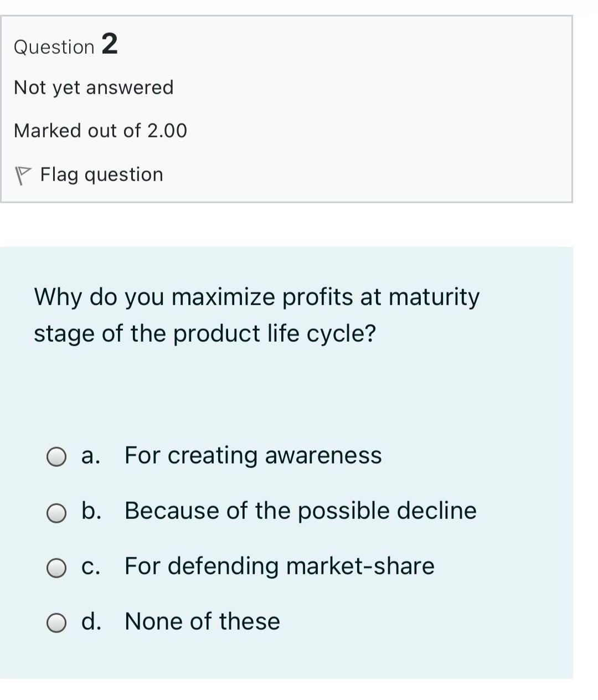This screenshot has width=598, height=700.
Task: Click label a next to its radio button
Action: tap(91, 456)
